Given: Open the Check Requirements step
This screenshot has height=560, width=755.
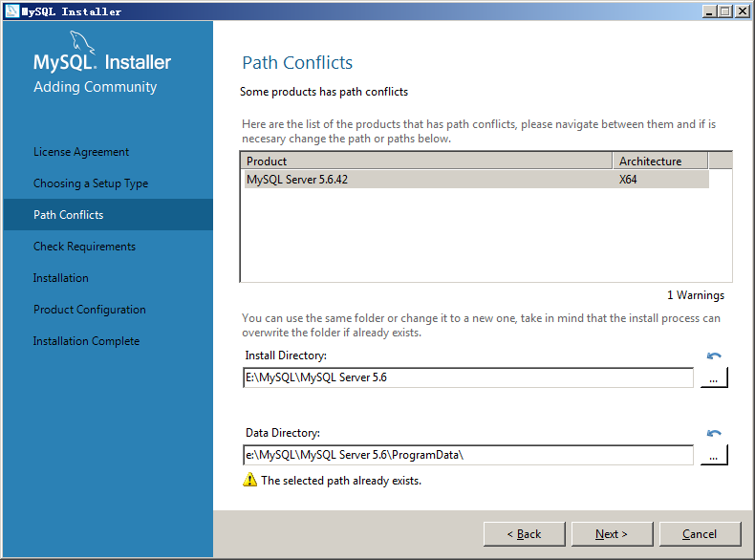Looking at the screenshot, I should 84,247.
